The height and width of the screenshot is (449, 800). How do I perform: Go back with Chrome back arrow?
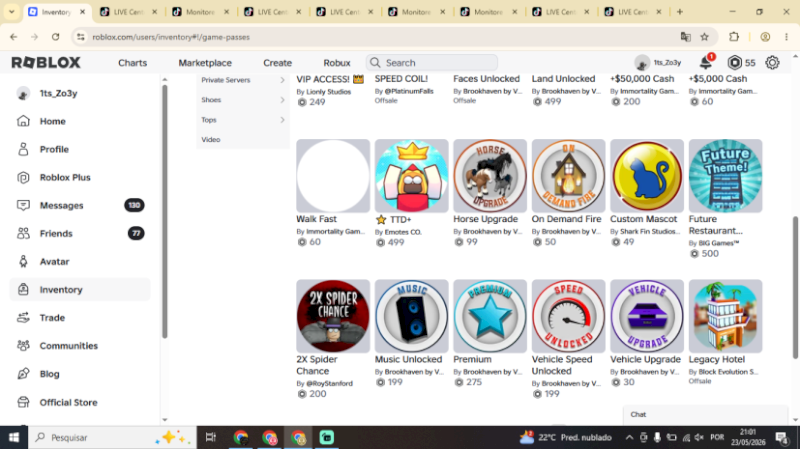14,37
